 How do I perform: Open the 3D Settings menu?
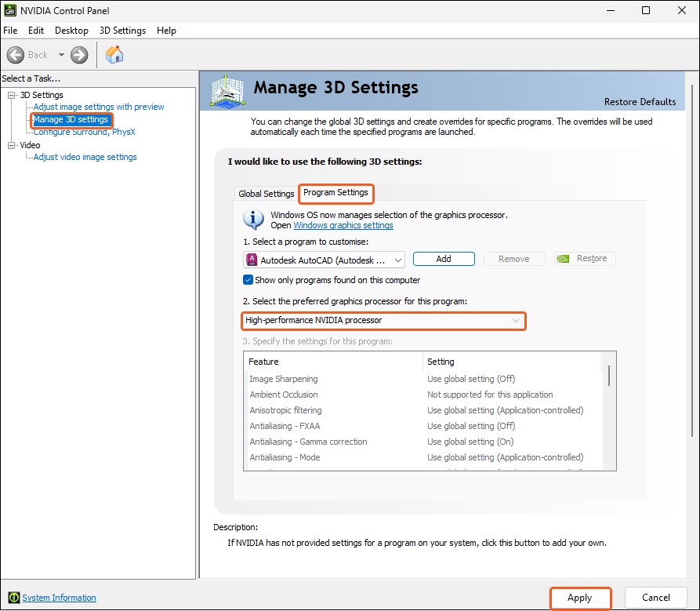[x=122, y=31]
